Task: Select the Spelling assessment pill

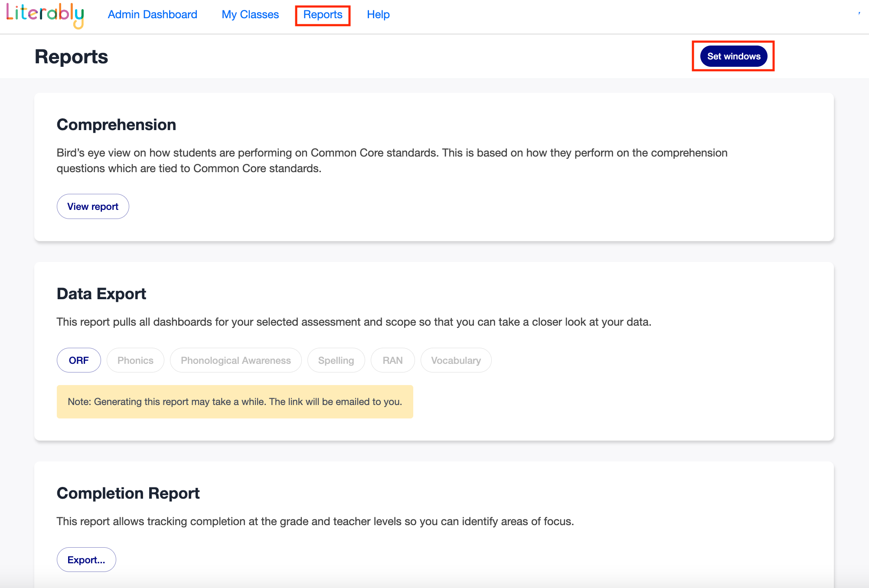Action: tap(336, 360)
